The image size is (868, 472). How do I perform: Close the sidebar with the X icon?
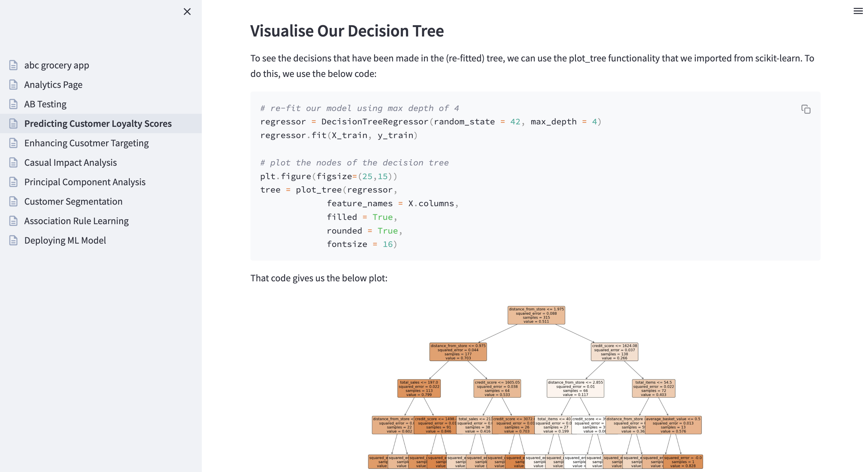[187, 12]
